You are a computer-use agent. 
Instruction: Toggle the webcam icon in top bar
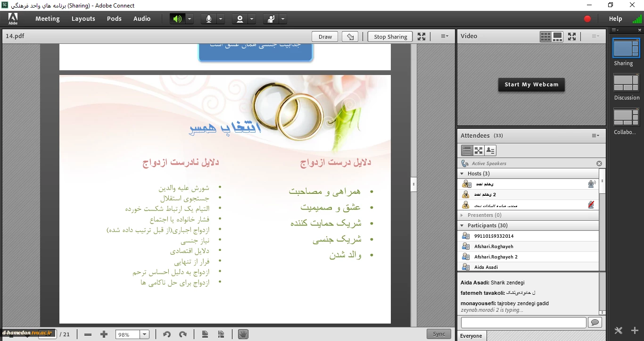pos(240,19)
